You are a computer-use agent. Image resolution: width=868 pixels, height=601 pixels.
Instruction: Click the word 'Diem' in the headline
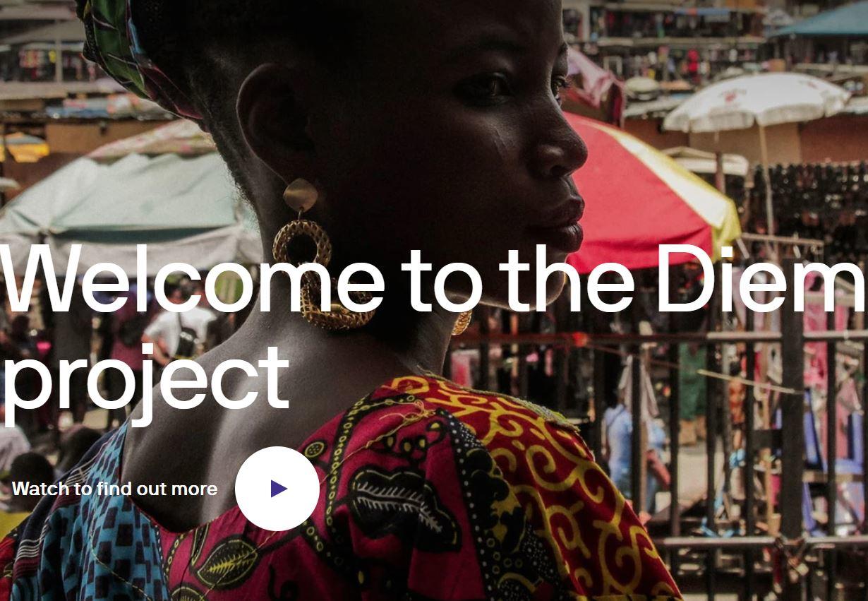(x=759, y=278)
